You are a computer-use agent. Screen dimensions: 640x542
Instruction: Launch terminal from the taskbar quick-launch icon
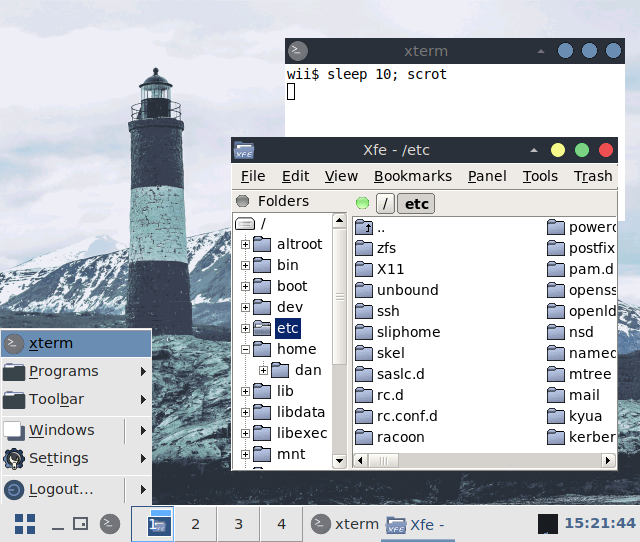[x=110, y=523]
